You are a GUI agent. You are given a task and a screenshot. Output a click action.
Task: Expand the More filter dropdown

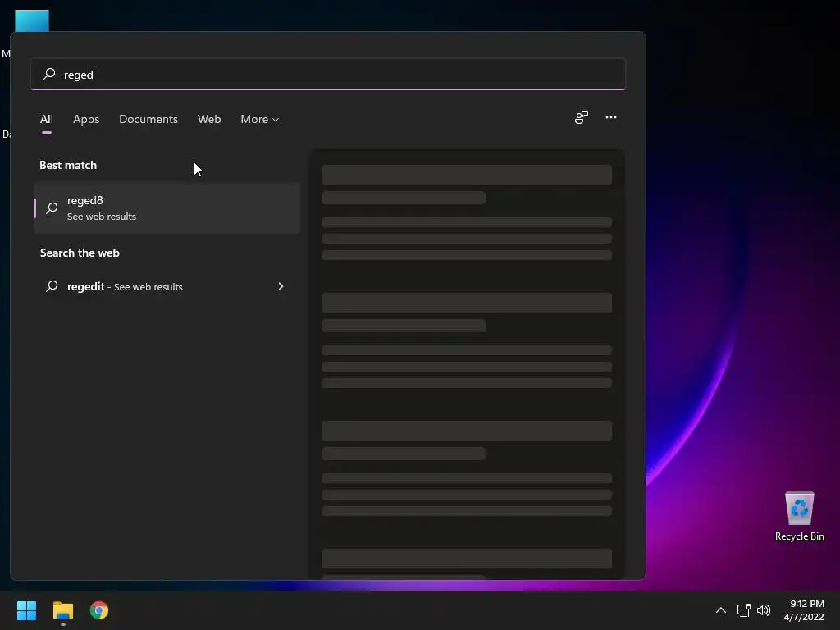tap(260, 119)
